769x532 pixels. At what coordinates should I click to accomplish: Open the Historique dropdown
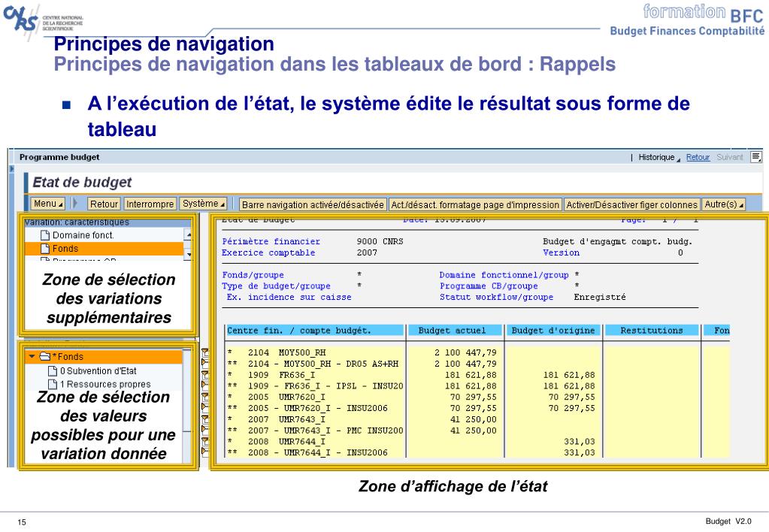[x=658, y=157]
